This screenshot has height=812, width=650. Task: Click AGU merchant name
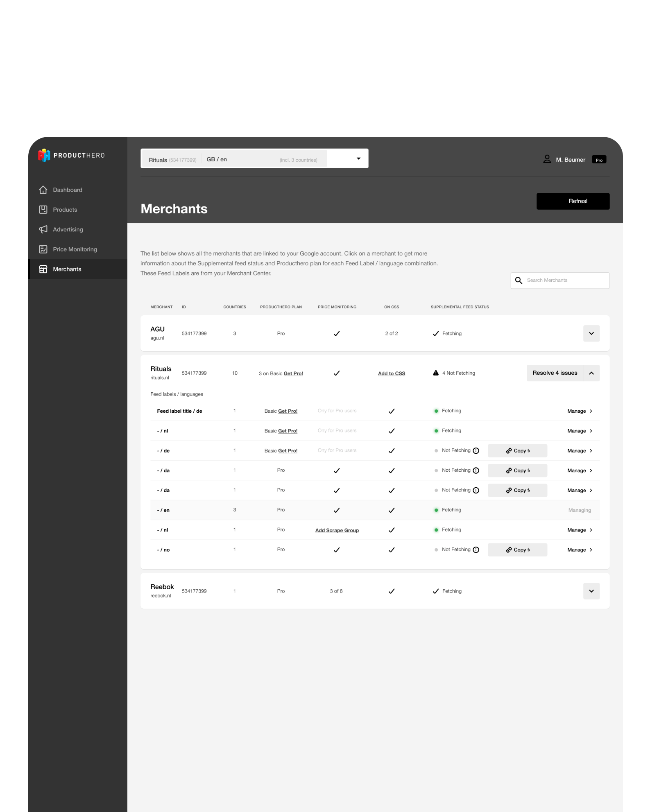(157, 329)
